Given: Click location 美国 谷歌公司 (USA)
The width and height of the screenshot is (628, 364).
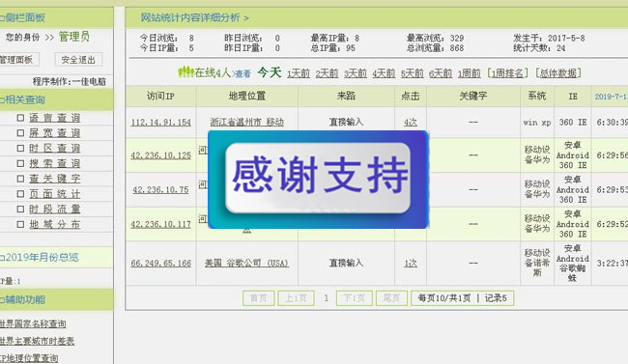Looking at the screenshot, I should click(246, 263).
